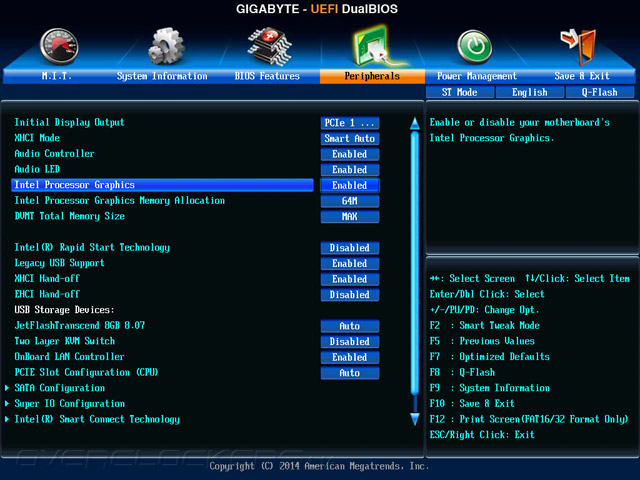This screenshot has height=480, width=640.
Task: Select the Audio Controller label
Action: 54,153
